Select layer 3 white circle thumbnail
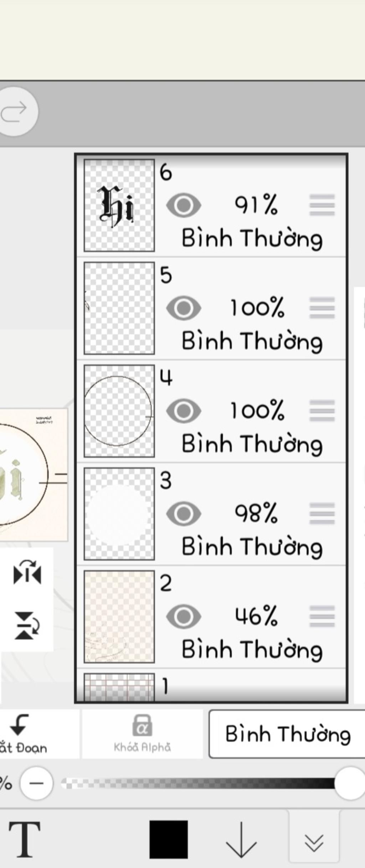The image size is (365, 868). [119, 514]
